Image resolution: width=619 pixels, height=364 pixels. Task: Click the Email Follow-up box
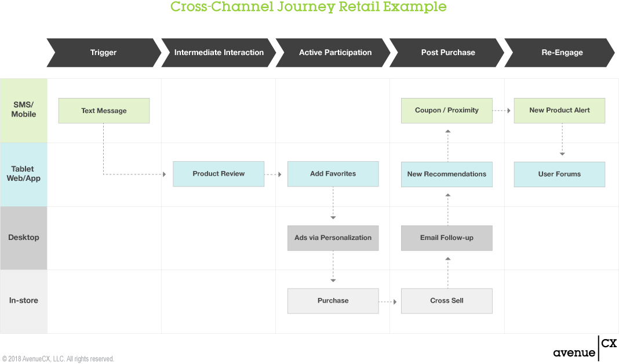click(446, 238)
